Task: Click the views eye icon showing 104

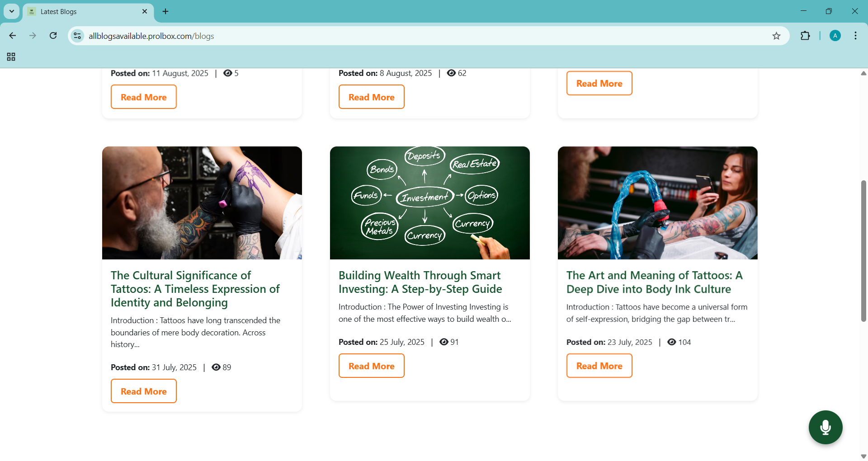Action: click(672, 342)
